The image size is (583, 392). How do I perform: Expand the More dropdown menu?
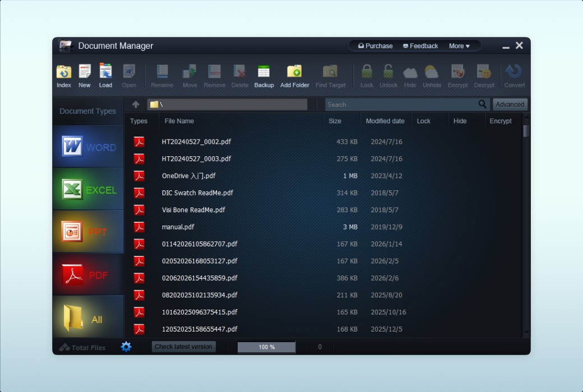point(459,46)
